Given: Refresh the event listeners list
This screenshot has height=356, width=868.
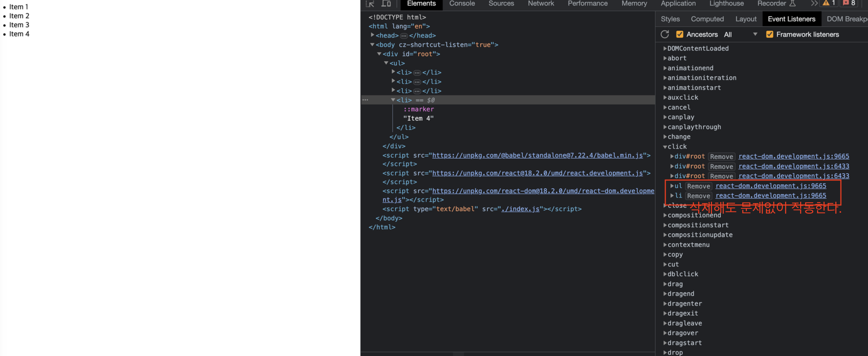Looking at the screenshot, I should 664,34.
